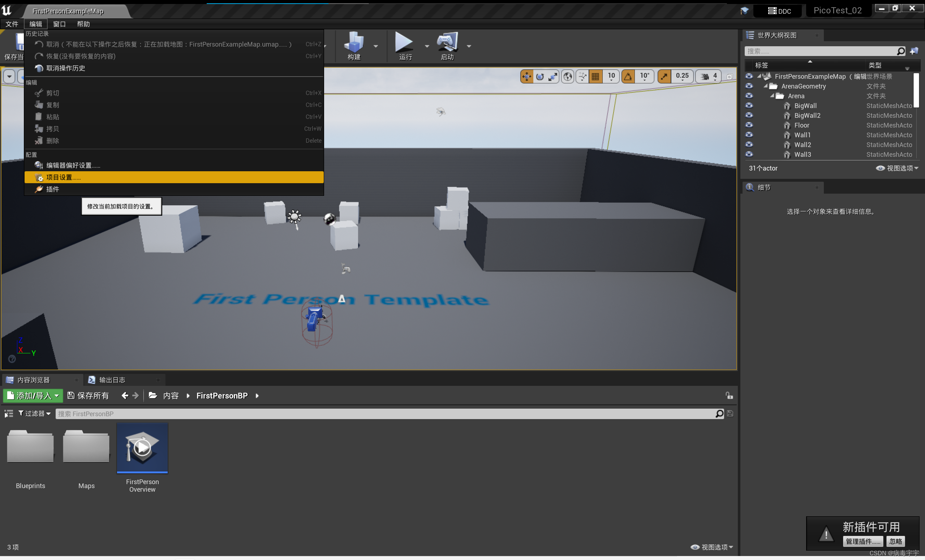This screenshot has height=560, width=925.
Task: Click the Manage Plugins (管理插件) button
Action: (863, 541)
